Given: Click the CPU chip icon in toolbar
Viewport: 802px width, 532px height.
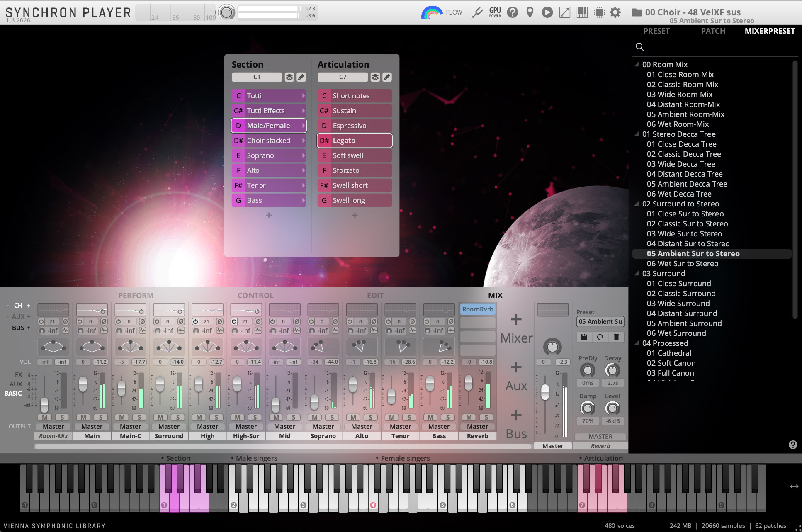Looking at the screenshot, I should tap(599, 12).
